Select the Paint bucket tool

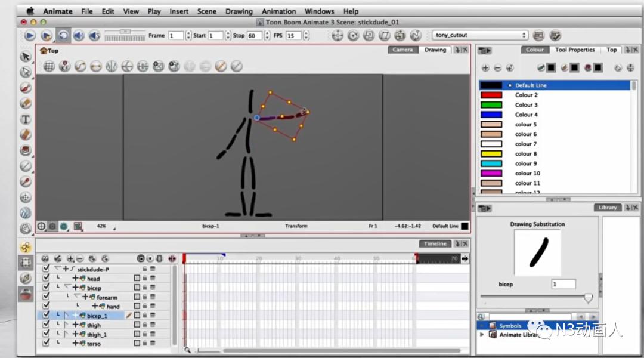(26, 150)
